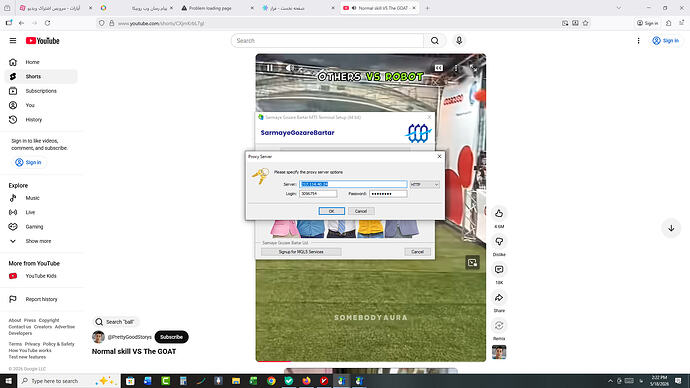
Task: Switch to the Normal skill VS The GOAT tab
Action: pyautogui.click(x=379, y=8)
